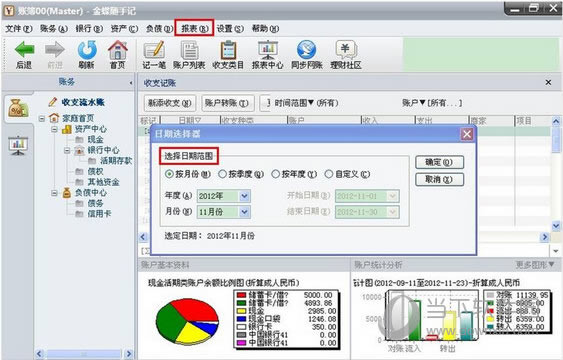Click the 负债中心 icon in tree
This screenshot has width=563, height=360.
pyautogui.click(x=67, y=193)
